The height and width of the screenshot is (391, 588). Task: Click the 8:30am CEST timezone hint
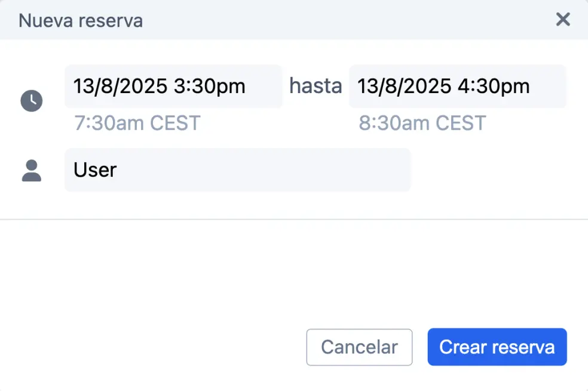(x=422, y=123)
